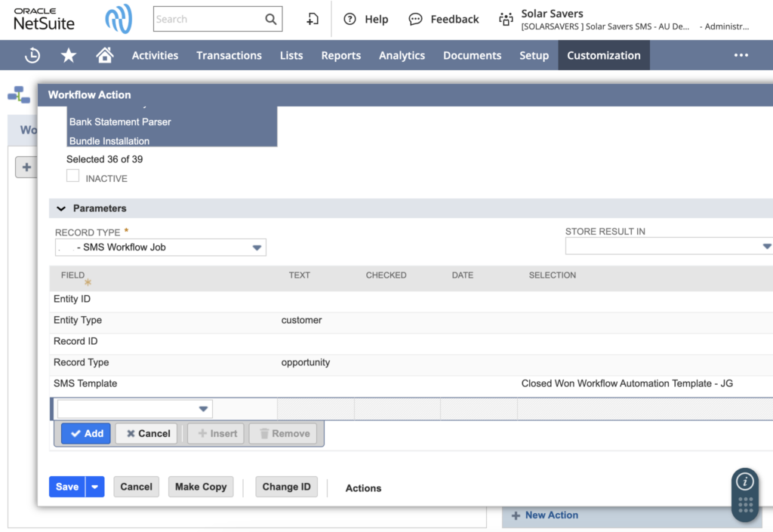
Task: Click the blue wave logo
Action: (x=119, y=19)
